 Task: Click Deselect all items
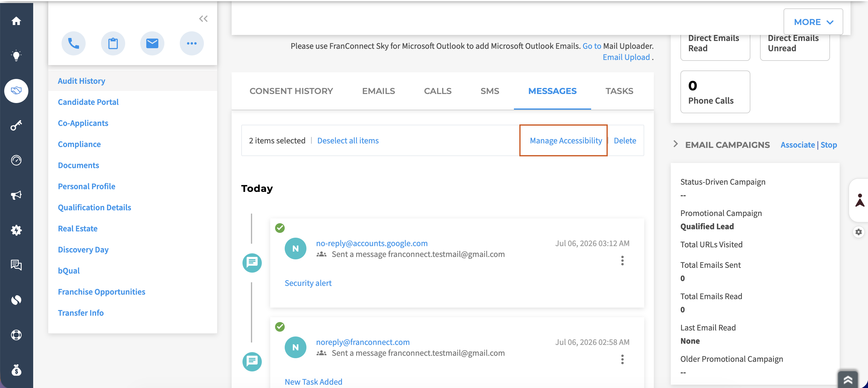click(348, 140)
